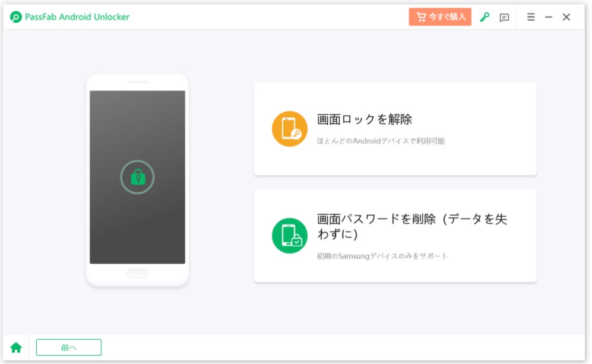This screenshot has height=364, width=592.
Task: Close the PassFab window
Action: click(x=566, y=17)
